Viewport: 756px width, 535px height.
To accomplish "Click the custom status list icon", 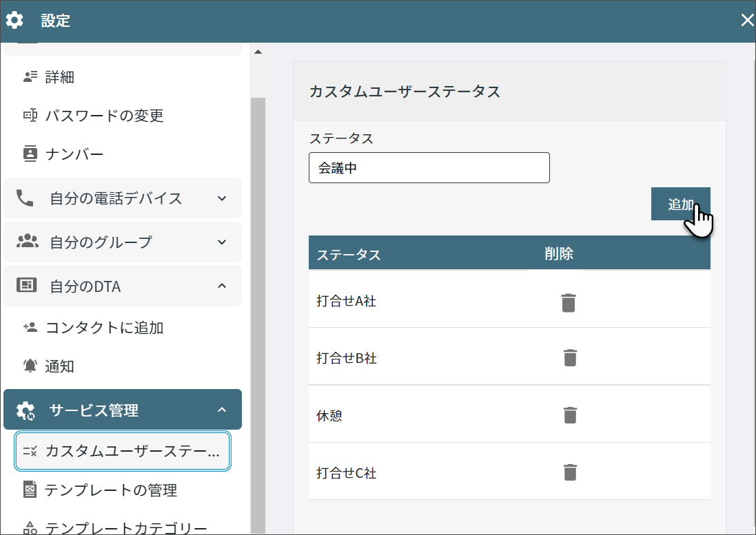I will (x=30, y=451).
